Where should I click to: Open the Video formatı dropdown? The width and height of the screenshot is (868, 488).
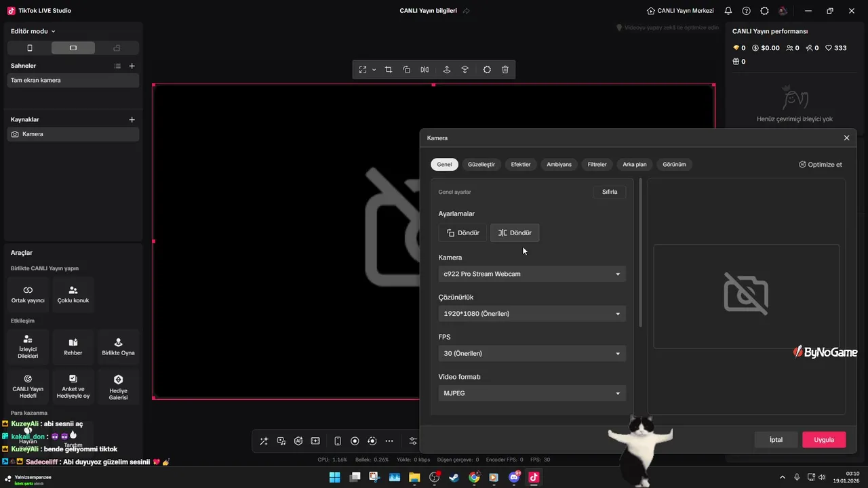(x=532, y=393)
